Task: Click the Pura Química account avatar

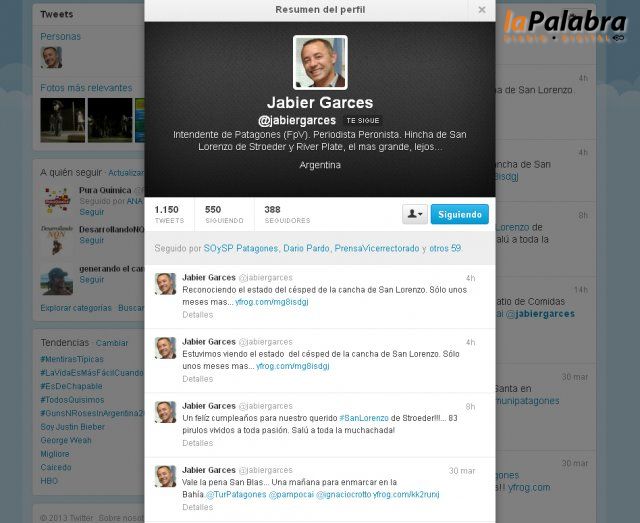Action: pyautogui.click(x=57, y=200)
